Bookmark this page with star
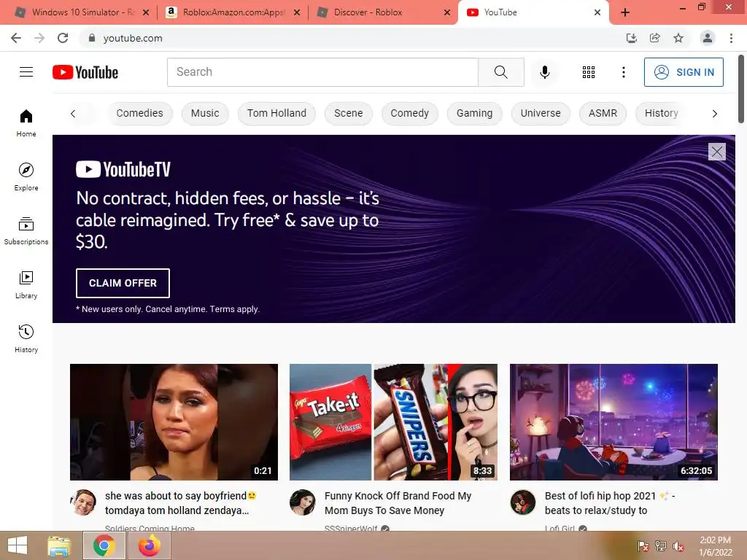This screenshot has width=747, height=560. 678,38
